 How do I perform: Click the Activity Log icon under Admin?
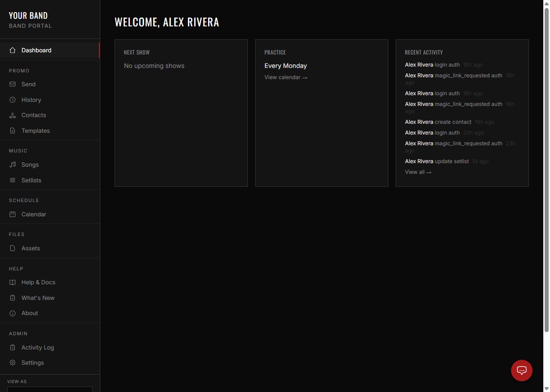[13, 347]
